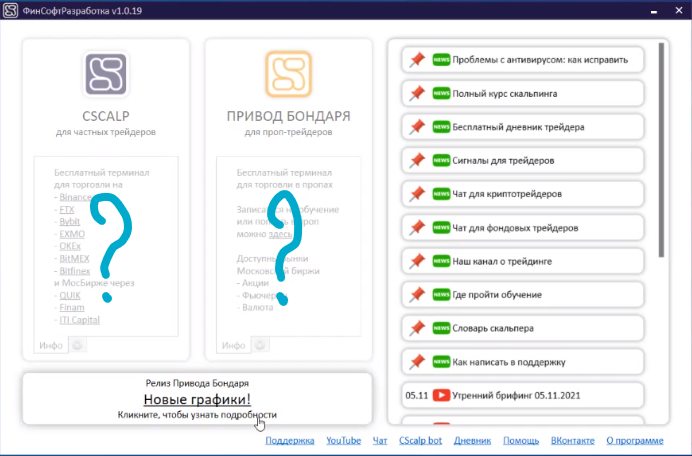Viewport: 692px width, 456px height.
Task: Open the Finam link
Action: [x=72, y=307]
